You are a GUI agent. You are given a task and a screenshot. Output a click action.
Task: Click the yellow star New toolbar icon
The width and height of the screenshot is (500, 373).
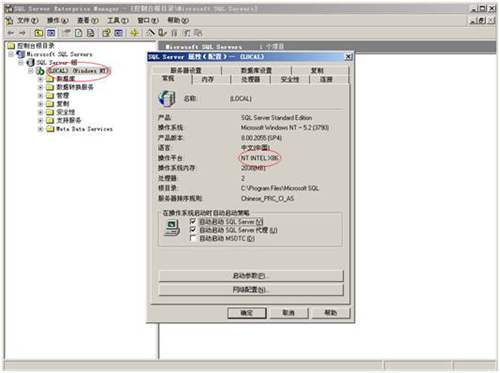(134, 33)
